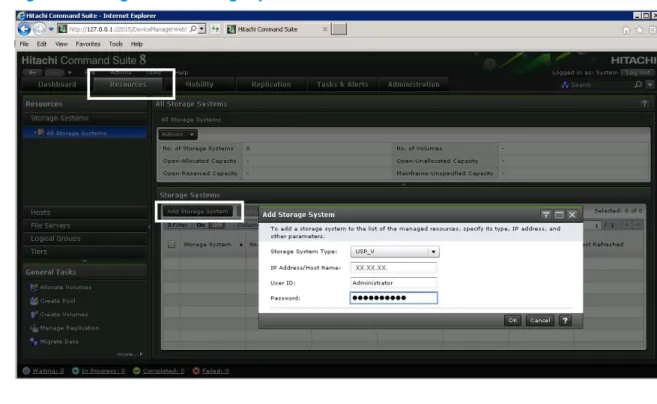This screenshot has height=404, width=657.
Task: Open the search options dropdown arrow
Action: (650, 85)
